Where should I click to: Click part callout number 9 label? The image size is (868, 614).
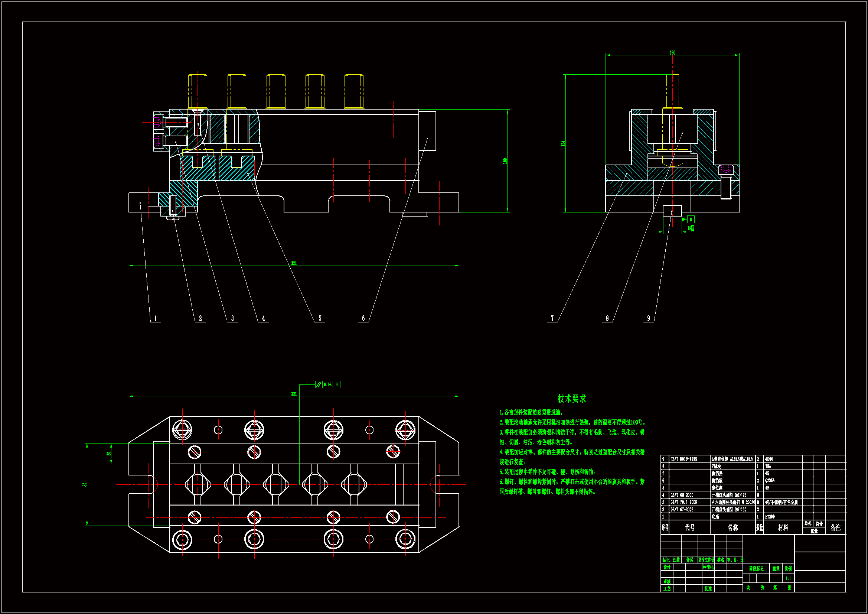tap(649, 319)
